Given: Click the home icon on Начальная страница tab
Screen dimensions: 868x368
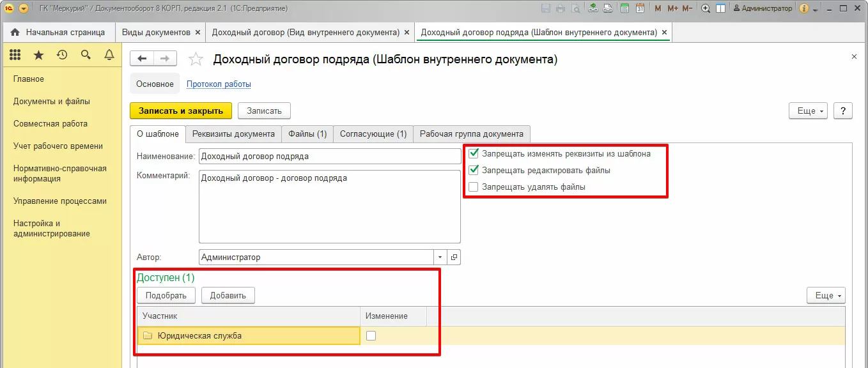Looking at the screenshot, I should click(x=15, y=32).
